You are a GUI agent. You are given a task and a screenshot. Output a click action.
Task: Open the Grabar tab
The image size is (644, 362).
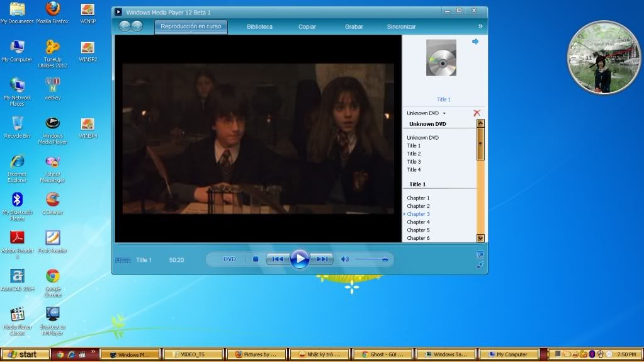click(x=354, y=26)
